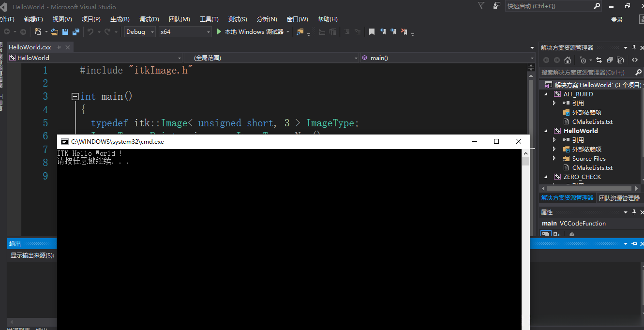Viewport: 644px width, 330px height.
Task: Click Collapse All icon in Solution Explorer
Action: pyautogui.click(x=609, y=60)
